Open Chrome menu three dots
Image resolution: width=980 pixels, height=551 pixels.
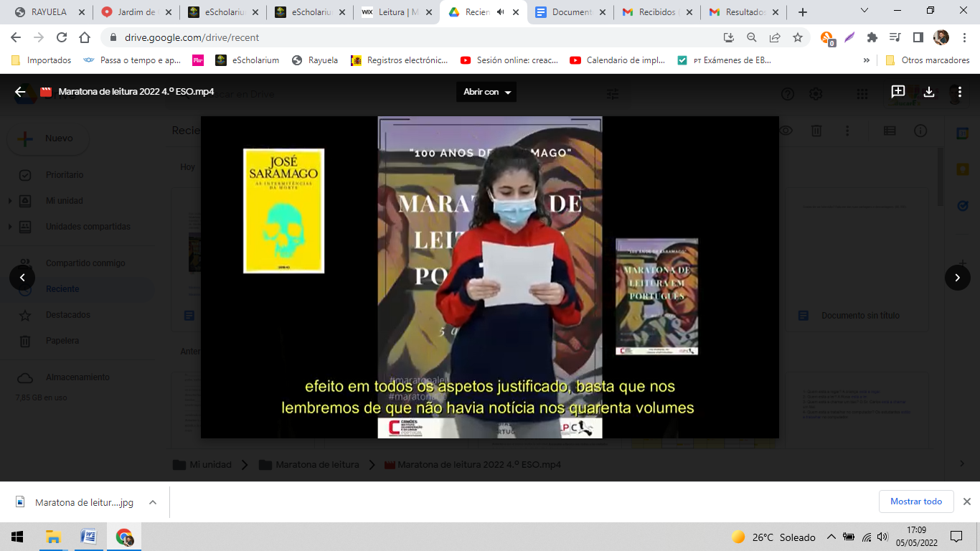[964, 37]
